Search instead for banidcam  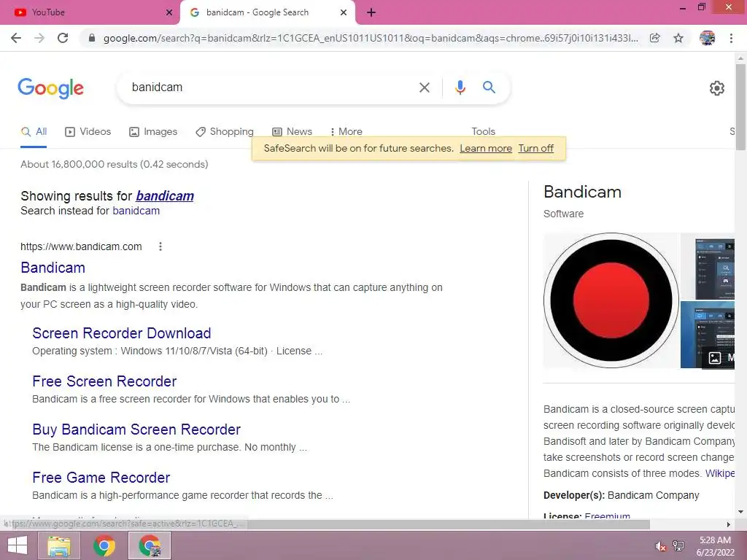click(x=136, y=211)
